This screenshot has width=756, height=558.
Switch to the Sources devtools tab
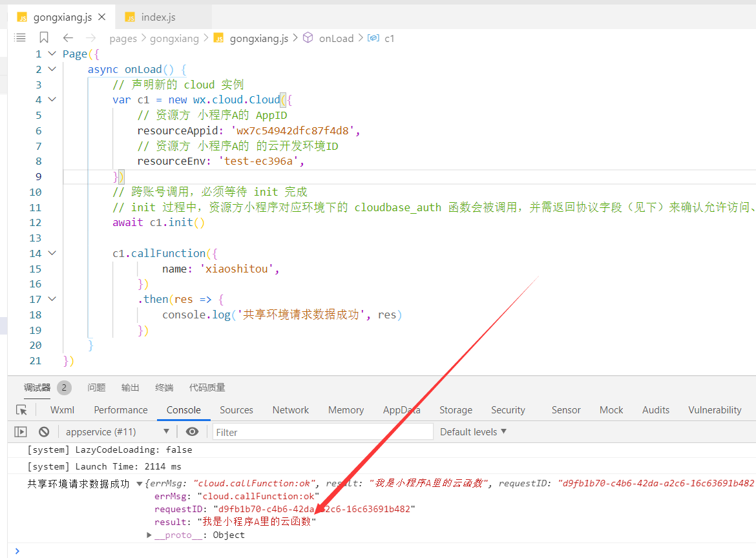tap(236, 410)
